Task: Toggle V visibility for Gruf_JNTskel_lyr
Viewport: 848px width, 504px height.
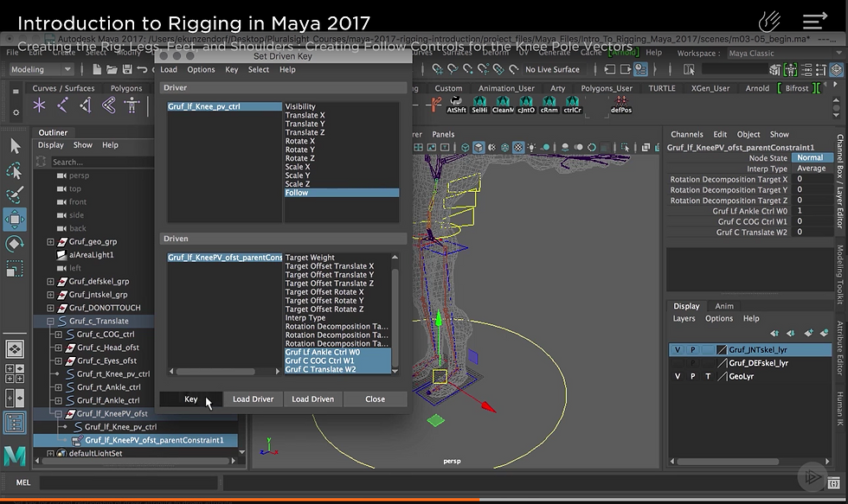Action: (677, 349)
